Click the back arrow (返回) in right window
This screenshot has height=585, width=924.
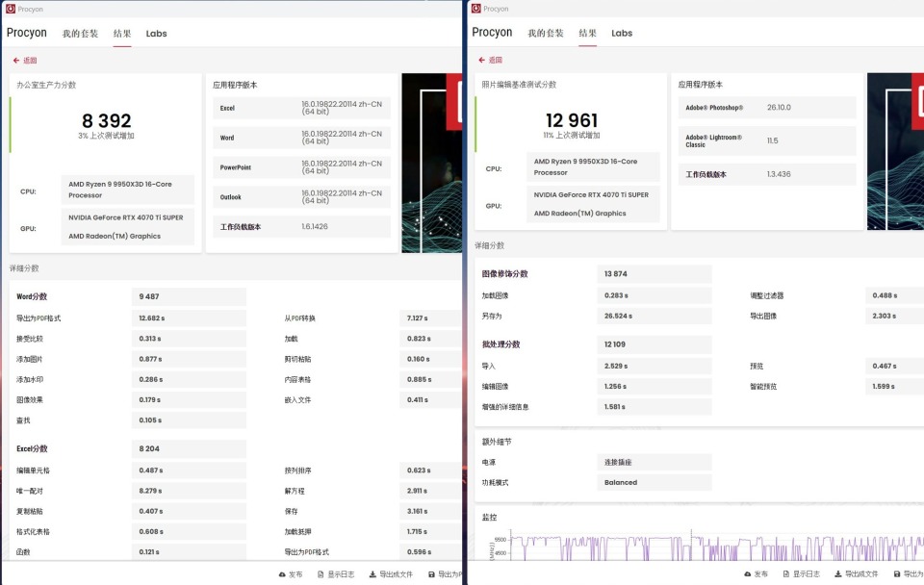[482, 60]
